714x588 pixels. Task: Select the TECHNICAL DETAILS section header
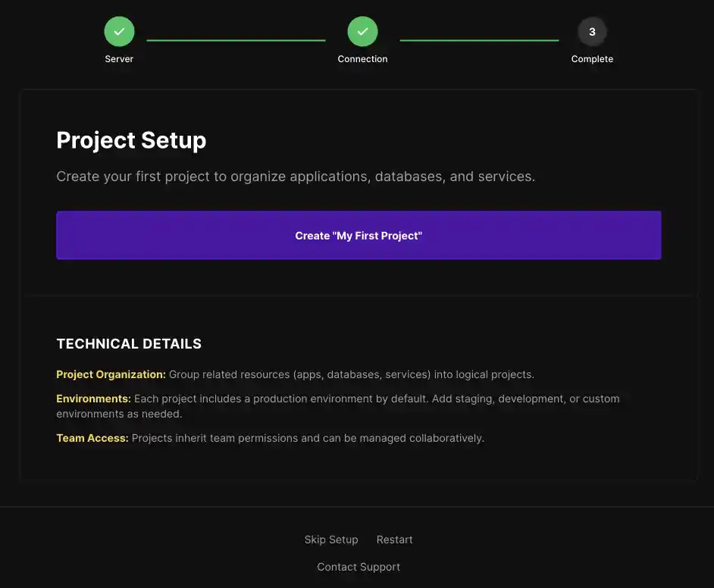129,342
